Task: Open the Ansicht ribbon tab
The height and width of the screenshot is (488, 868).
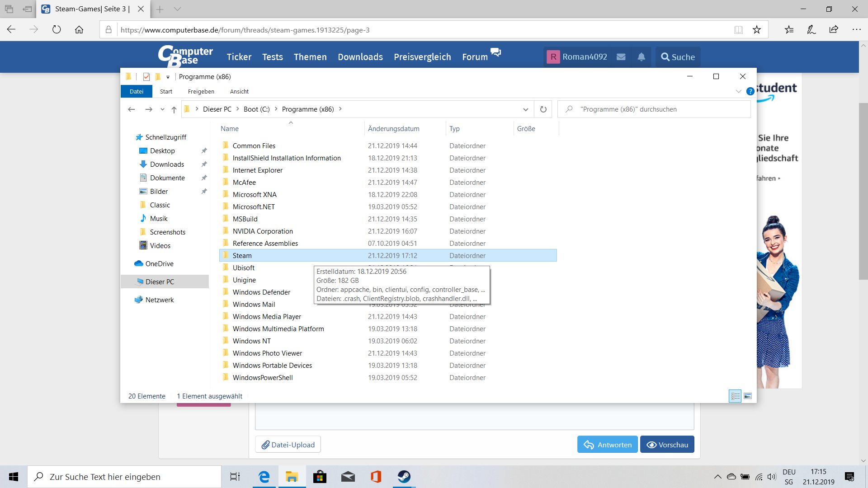Action: [x=239, y=91]
